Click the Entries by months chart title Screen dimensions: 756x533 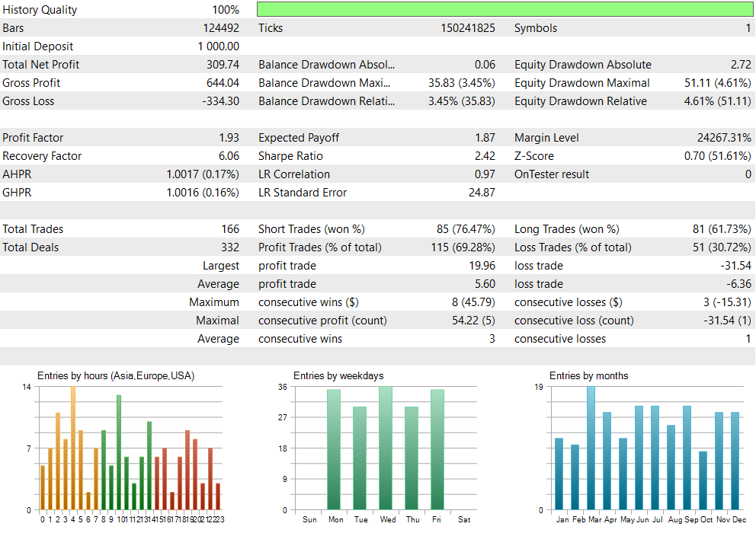point(588,376)
